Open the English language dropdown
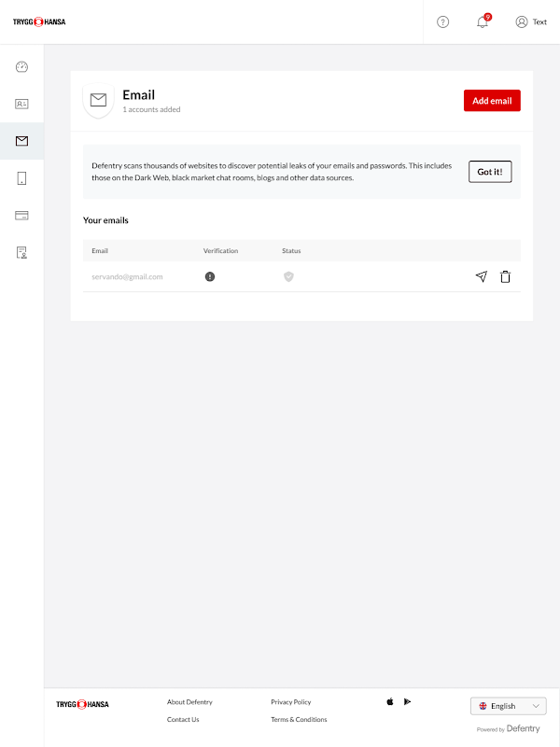 coord(508,706)
